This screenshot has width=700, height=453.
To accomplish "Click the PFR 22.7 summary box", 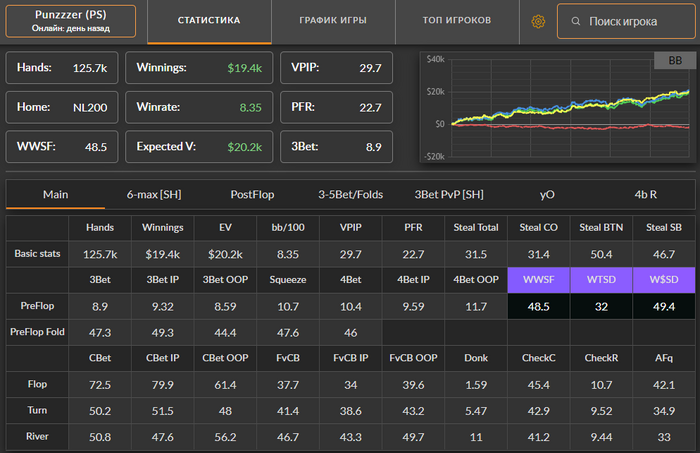I will [x=336, y=107].
